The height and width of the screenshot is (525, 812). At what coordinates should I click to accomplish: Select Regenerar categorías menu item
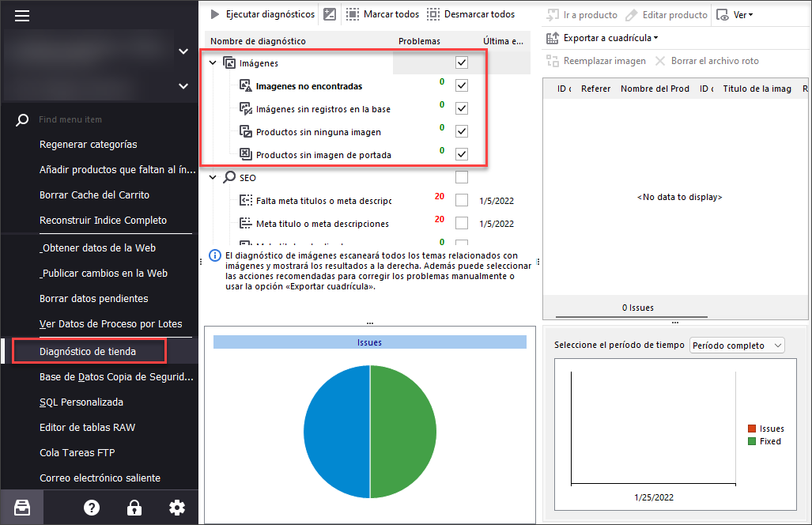tap(89, 145)
